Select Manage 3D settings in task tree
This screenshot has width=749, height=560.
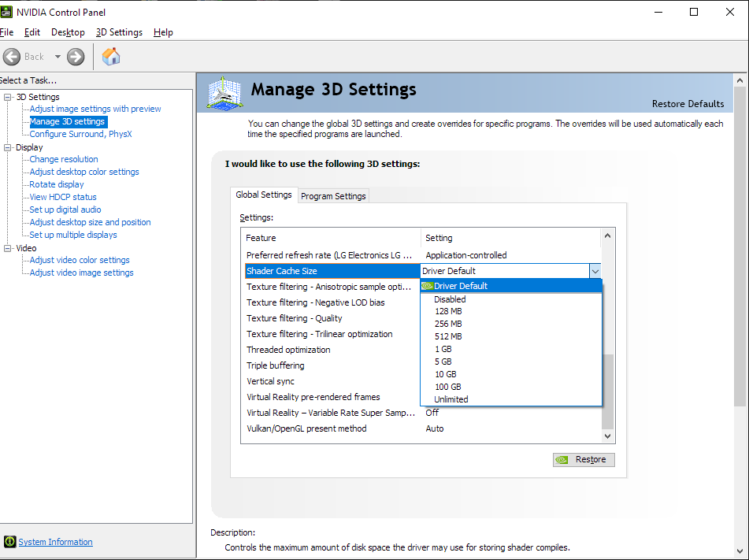click(69, 121)
